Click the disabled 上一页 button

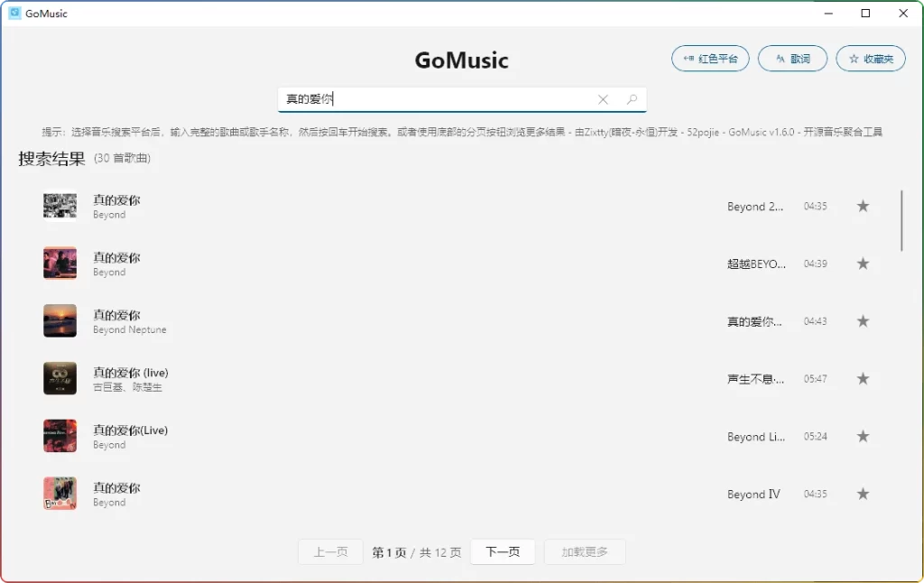[330, 551]
